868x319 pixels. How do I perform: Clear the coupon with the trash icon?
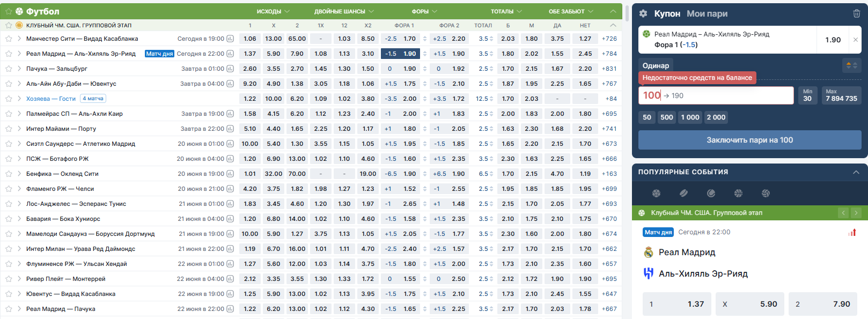(x=857, y=13)
